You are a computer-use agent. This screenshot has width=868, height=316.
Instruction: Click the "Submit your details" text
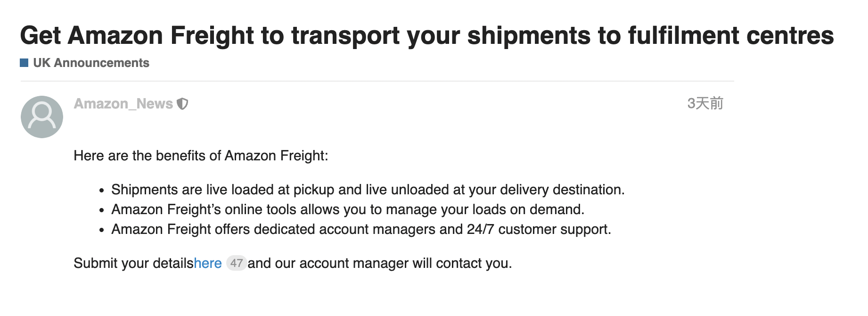coord(133,263)
